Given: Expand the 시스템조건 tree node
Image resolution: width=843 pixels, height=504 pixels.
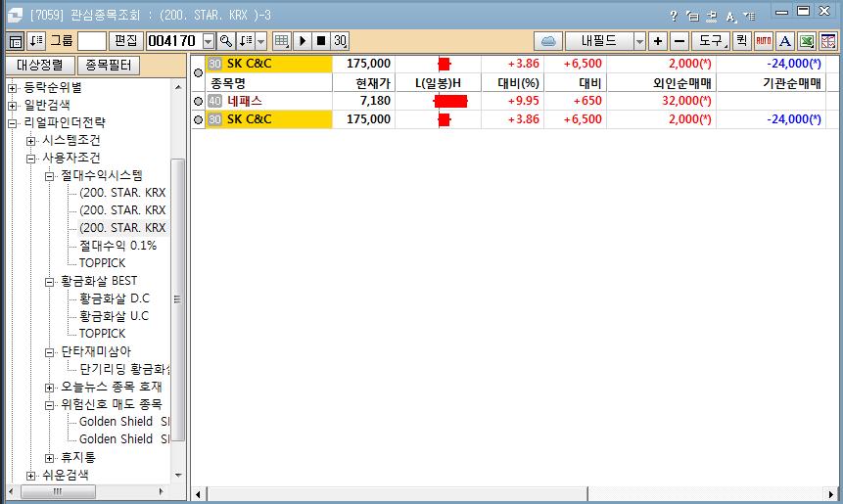Looking at the screenshot, I should 30,141.
